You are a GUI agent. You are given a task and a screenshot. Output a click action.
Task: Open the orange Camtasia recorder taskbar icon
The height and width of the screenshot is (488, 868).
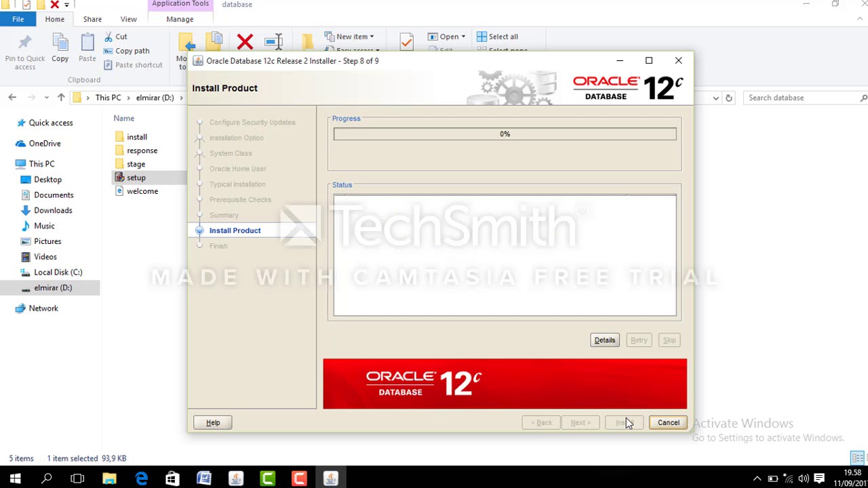(299, 479)
